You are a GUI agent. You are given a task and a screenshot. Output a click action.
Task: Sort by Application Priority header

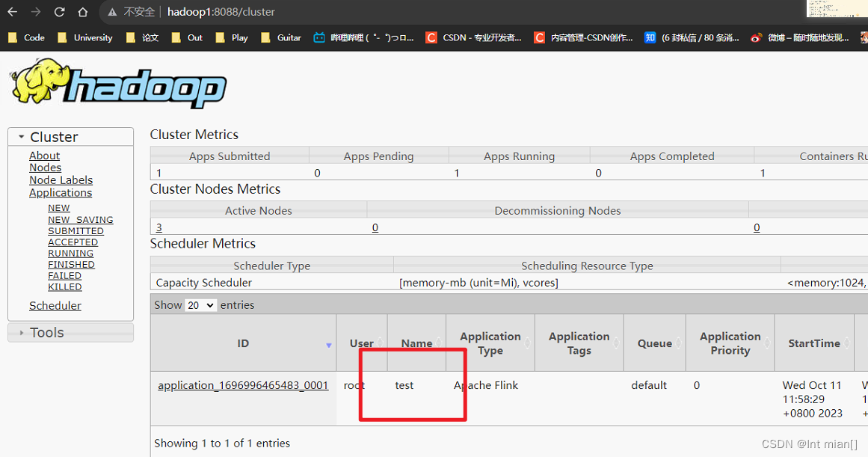point(730,343)
